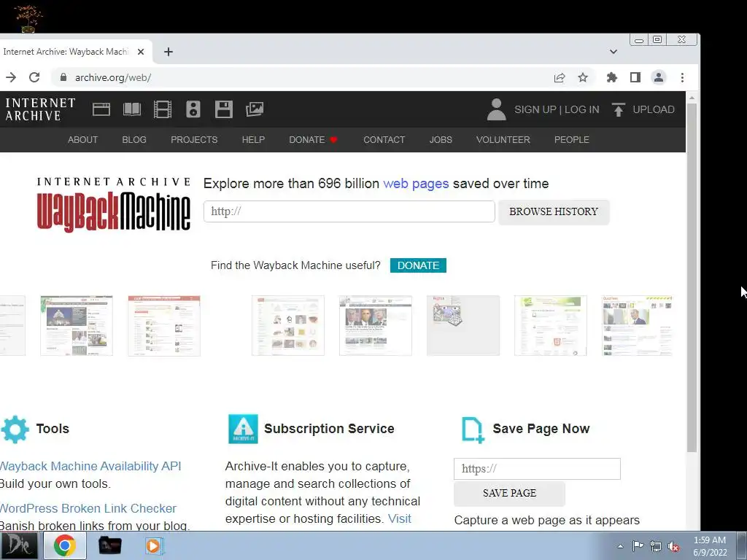Screen dimensions: 747x560
Task: Click the LOG IN link
Action: click(581, 109)
